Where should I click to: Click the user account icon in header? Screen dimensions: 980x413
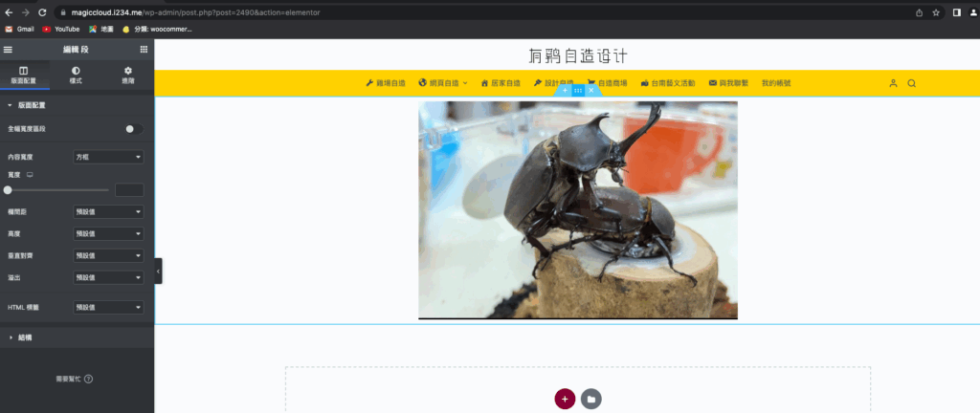[x=893, y=83]
